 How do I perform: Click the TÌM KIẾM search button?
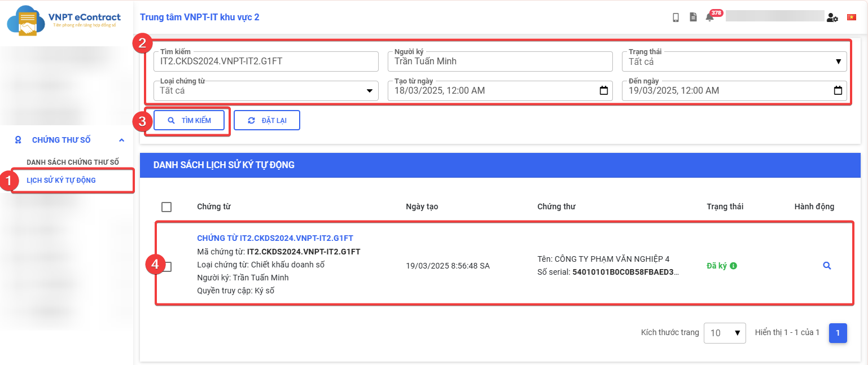[x=189, y=120]
